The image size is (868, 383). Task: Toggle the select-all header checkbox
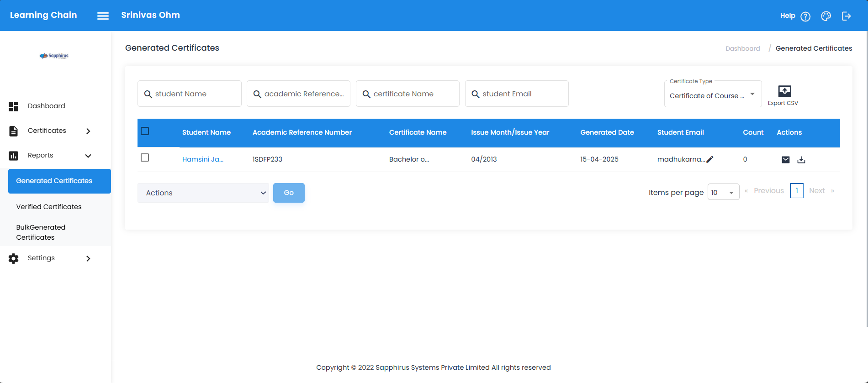145,131
